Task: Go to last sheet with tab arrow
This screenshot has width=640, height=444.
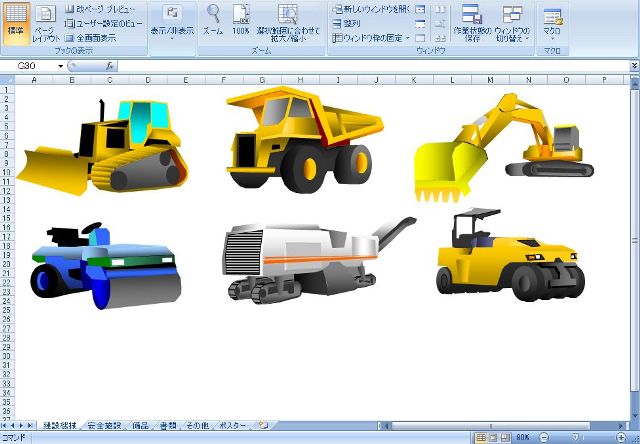Action: pyautogui.click(x=31, y=426)
